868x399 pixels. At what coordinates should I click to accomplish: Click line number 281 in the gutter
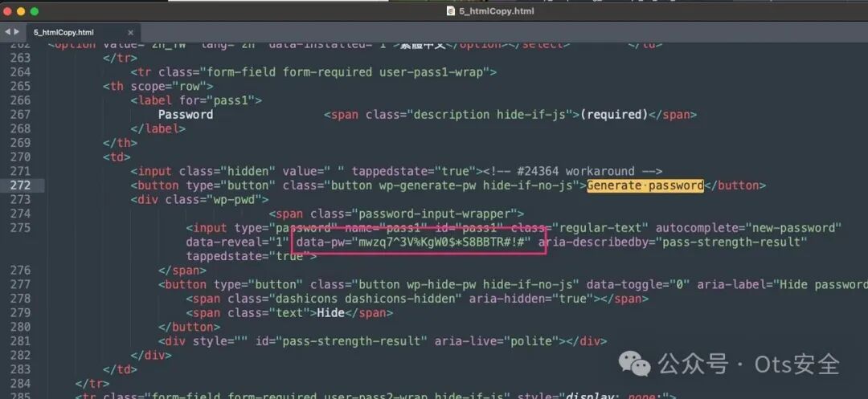tap(20, 341)
